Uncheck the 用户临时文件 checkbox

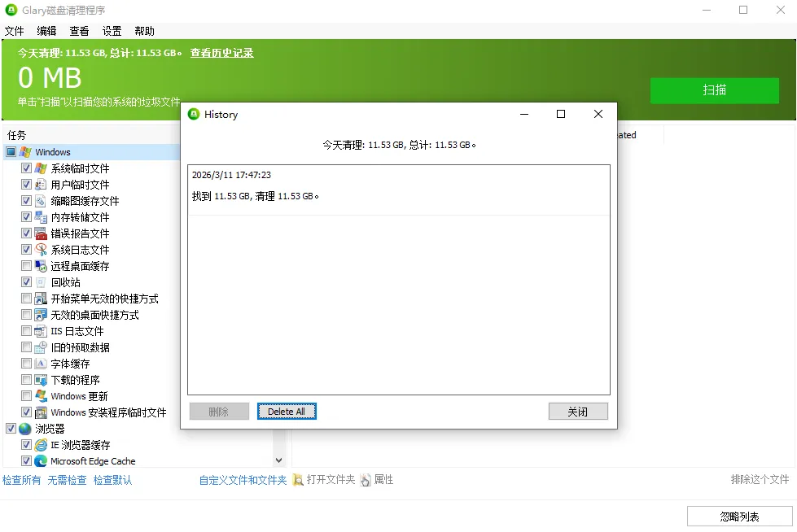26,184
